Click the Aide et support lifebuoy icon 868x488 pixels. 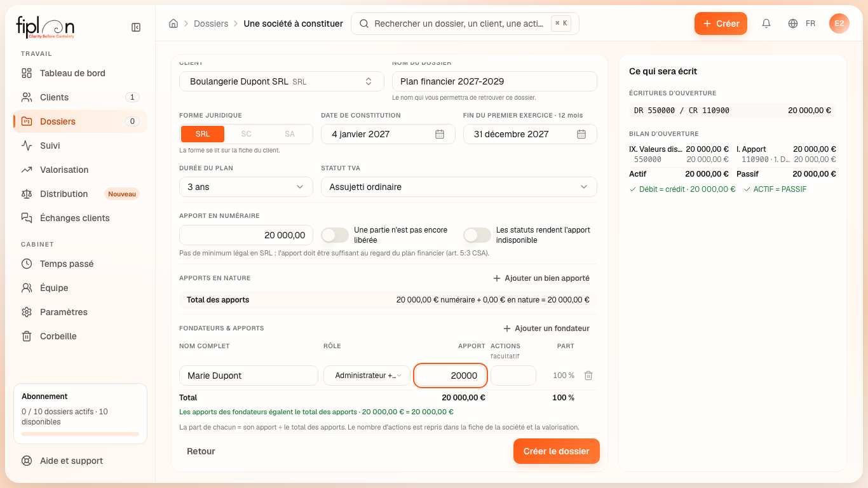tap(27, 461)
